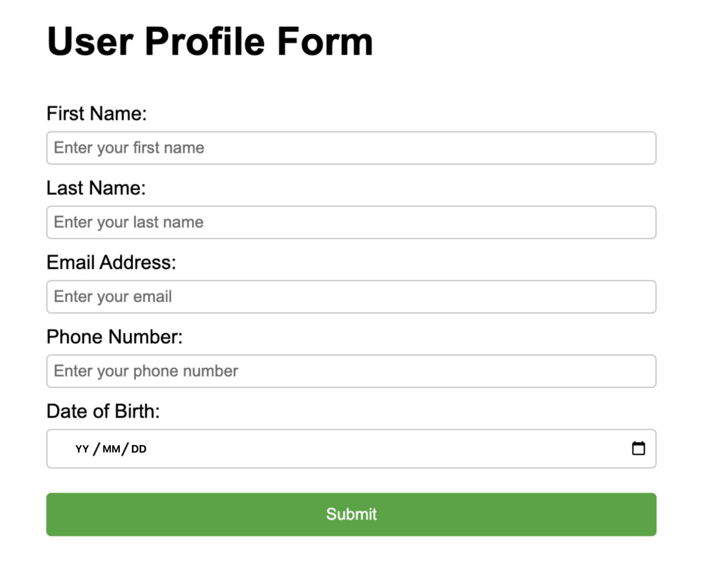The image size is (702, 588).
Task: Click the 'Enter your first name' placeholder
Action: [129, 148]
